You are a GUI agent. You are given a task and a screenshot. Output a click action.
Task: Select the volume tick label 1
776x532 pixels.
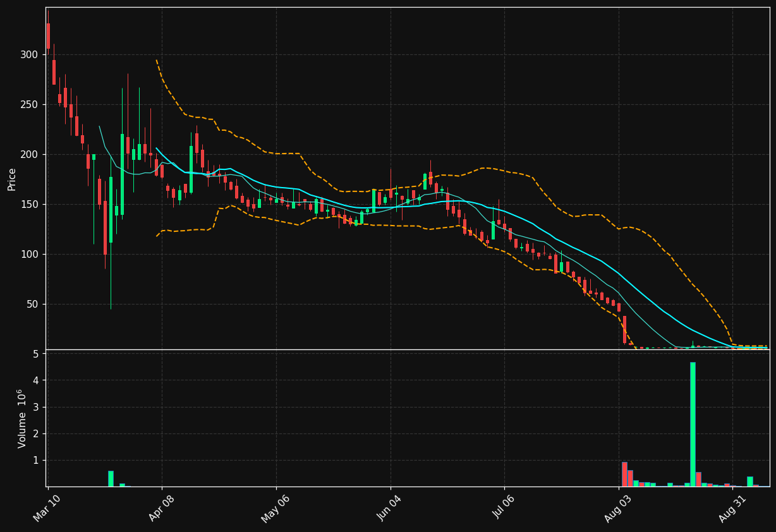pos(35,460)
